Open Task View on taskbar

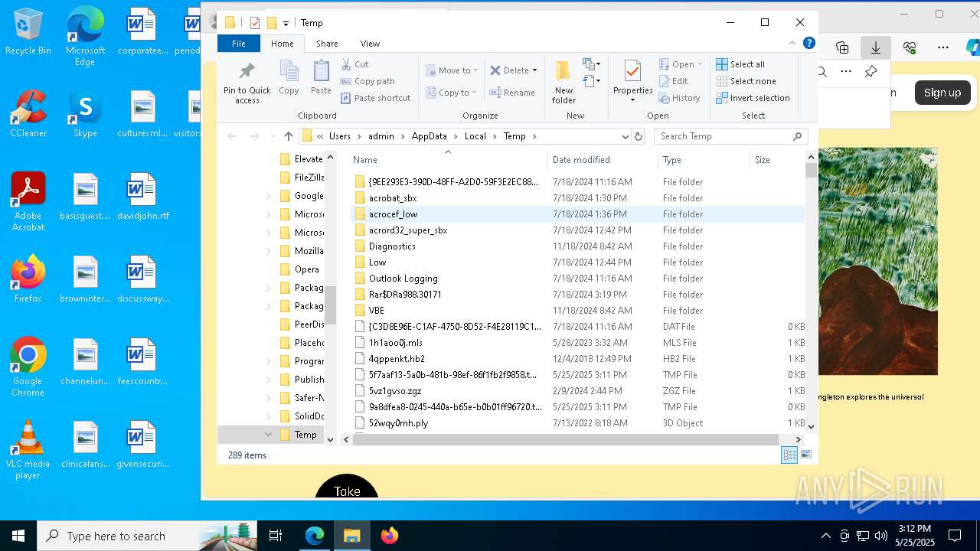pos(276,536)
